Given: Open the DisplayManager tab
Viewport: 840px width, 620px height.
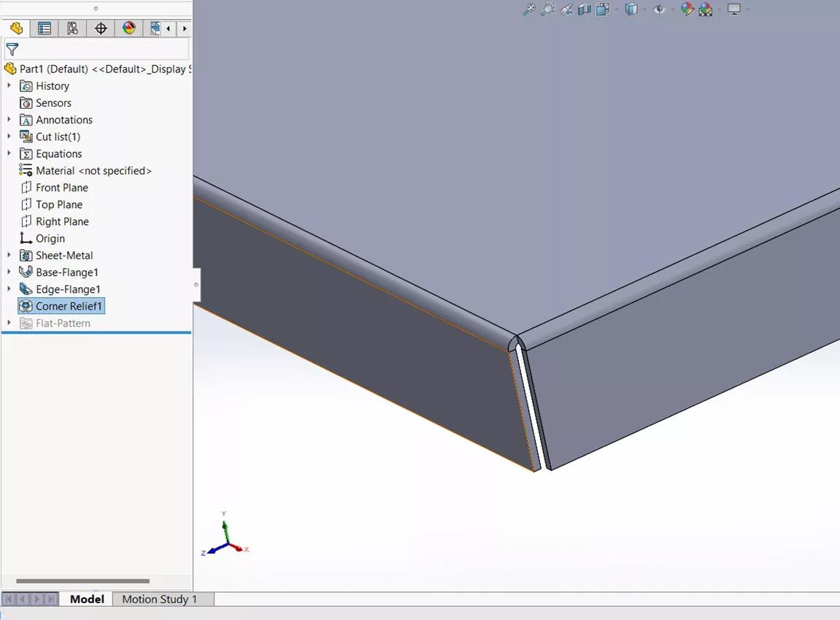Looking at the screenshot, I should point(129,28).
